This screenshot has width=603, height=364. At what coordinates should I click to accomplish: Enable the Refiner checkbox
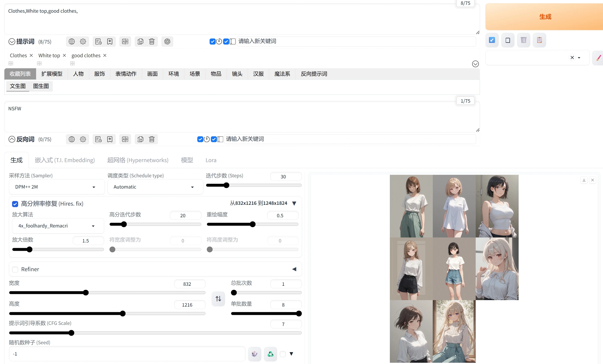pos(15,269)
